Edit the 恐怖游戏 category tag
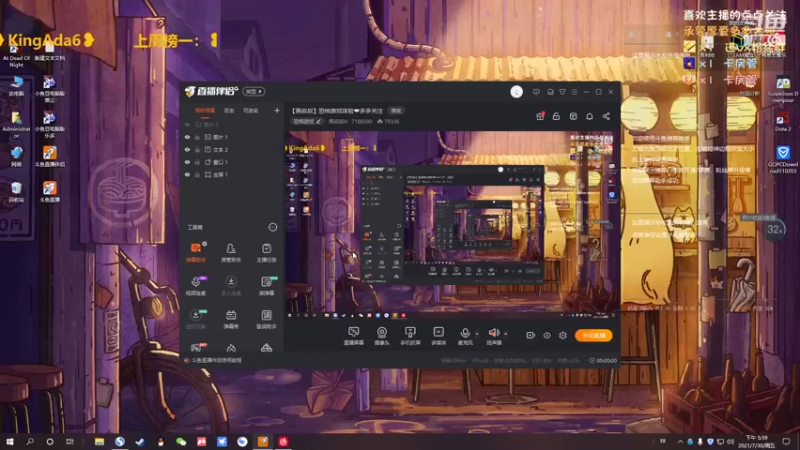This screenshot has height=450, width=800. point(307,121)
